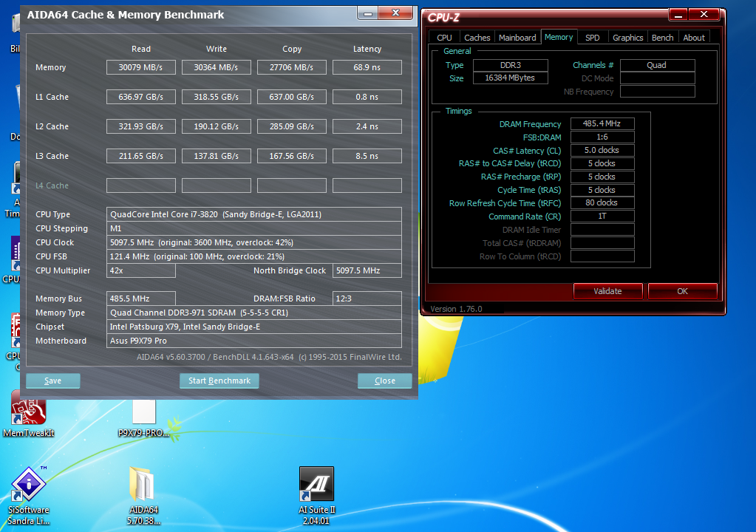The width and height of the screenshot is (756, 532).
Task: Click the Chipset Intel Patsburg X79 field
Action: point(254,327)
